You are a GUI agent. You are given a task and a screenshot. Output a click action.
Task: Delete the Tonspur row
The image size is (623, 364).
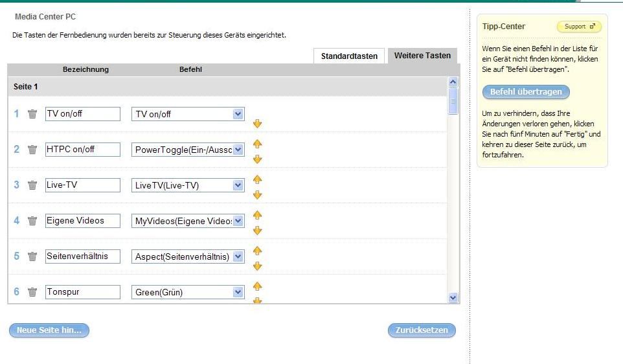point(32,292)
